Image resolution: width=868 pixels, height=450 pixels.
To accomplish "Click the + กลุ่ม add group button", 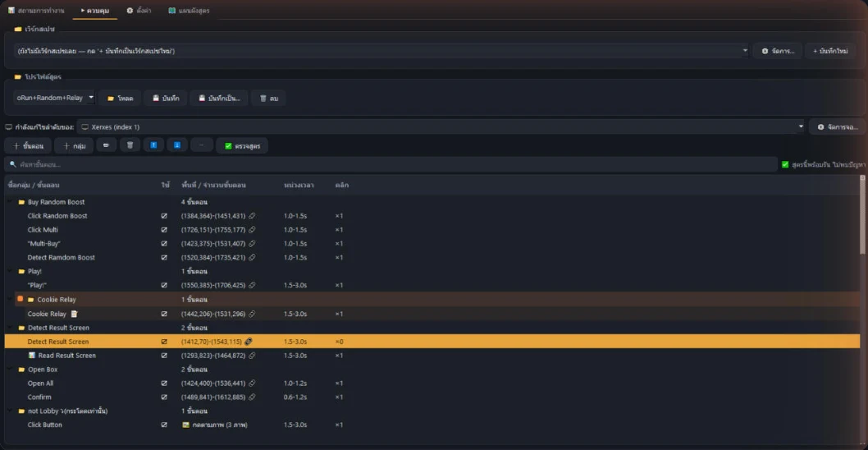I will 74,145.
